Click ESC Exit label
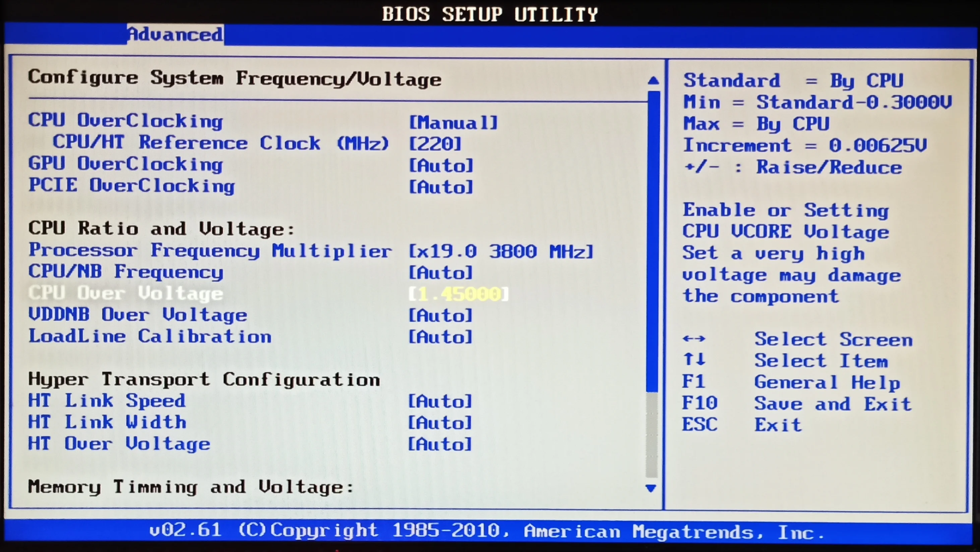 778,425
